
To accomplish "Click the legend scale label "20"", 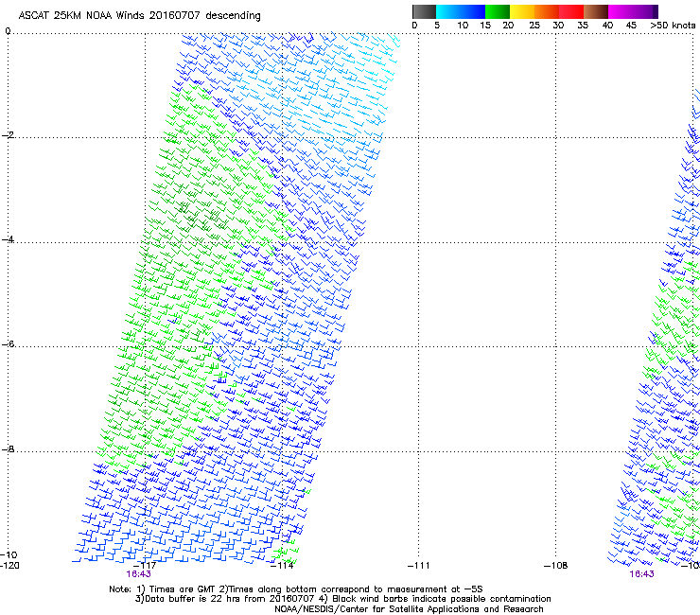I will point(508,26).
